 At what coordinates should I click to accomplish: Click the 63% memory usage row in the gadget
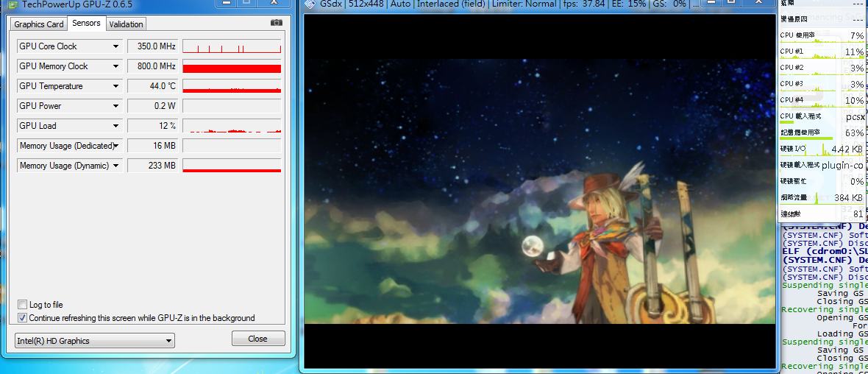[x=822, y=133]
